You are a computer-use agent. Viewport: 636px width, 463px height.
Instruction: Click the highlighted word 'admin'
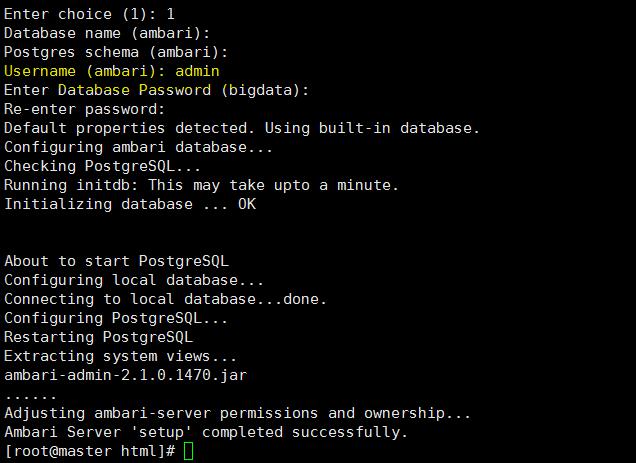point(197,71)
